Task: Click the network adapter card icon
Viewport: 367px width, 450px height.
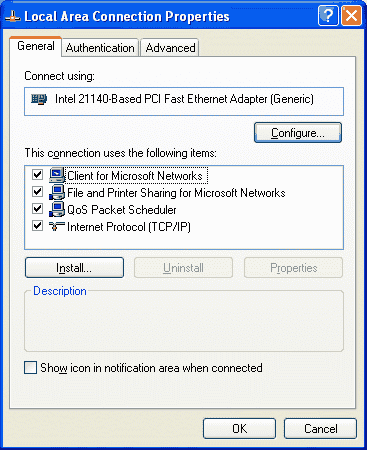Action: click(x=39, y=99)
